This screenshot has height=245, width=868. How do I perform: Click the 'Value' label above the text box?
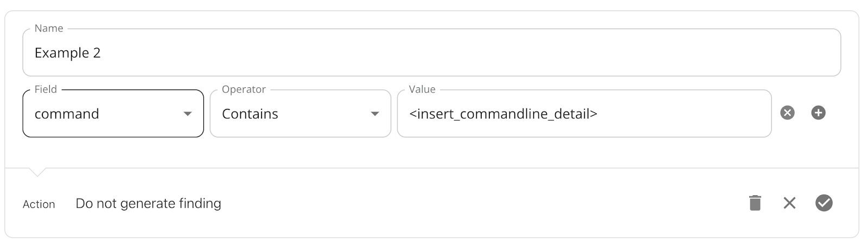point(422,89)
